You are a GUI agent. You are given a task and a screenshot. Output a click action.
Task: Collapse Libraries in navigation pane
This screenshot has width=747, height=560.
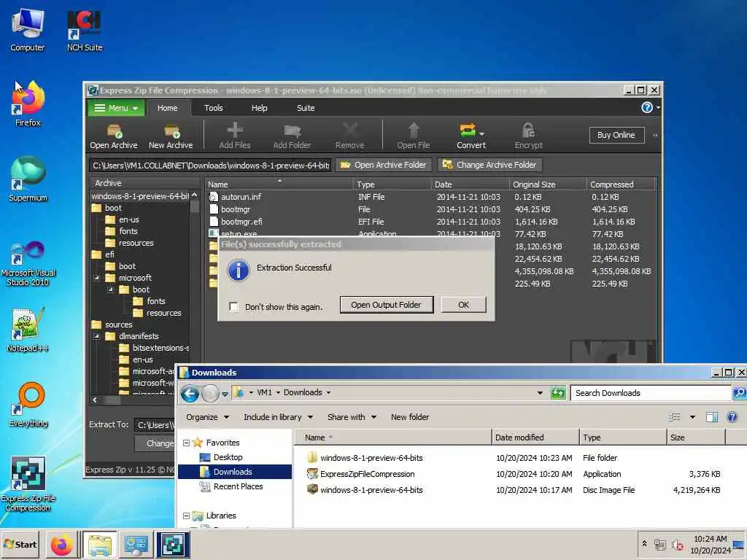click(x=186, y=516)
